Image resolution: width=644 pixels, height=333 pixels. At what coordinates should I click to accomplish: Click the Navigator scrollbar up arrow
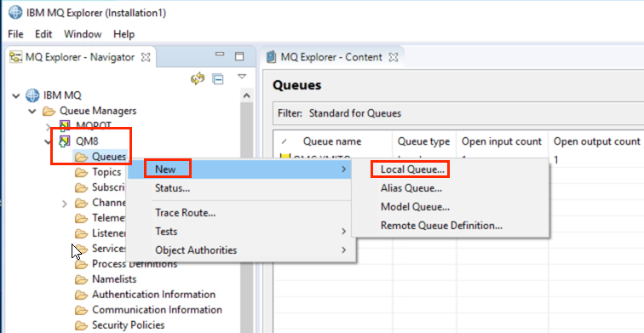[x=246, y=95]
